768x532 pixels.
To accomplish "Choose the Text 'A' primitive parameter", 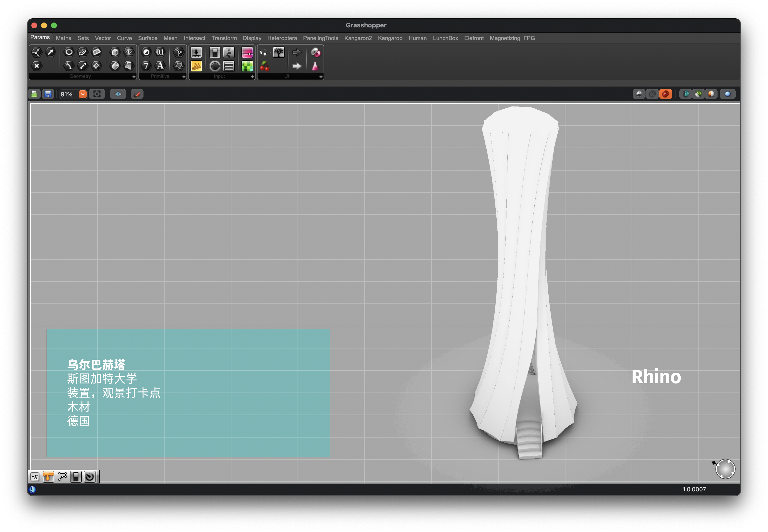I will pyautogui.click(x=160, y=66).
